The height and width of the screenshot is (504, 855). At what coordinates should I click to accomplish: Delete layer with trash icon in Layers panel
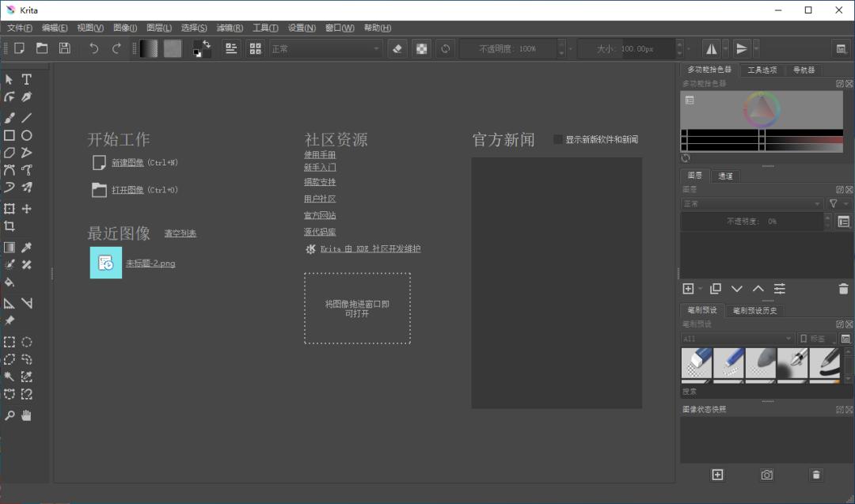click(x=843, y=289)
